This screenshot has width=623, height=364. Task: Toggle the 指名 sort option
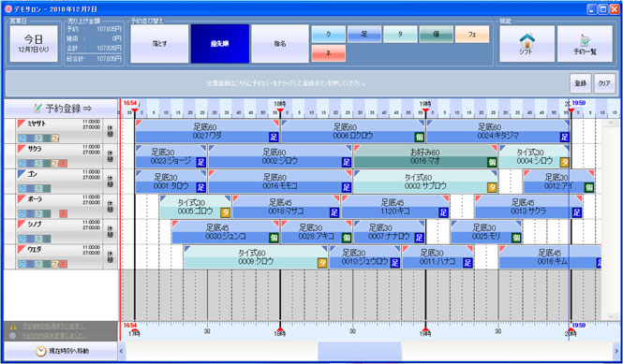click(280, 44)
